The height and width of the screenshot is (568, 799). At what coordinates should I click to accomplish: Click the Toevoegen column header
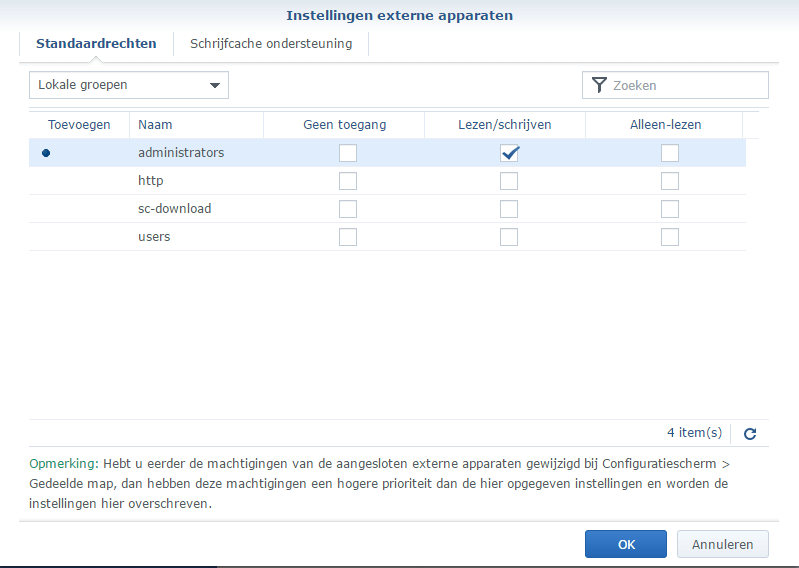coord(79,125)
